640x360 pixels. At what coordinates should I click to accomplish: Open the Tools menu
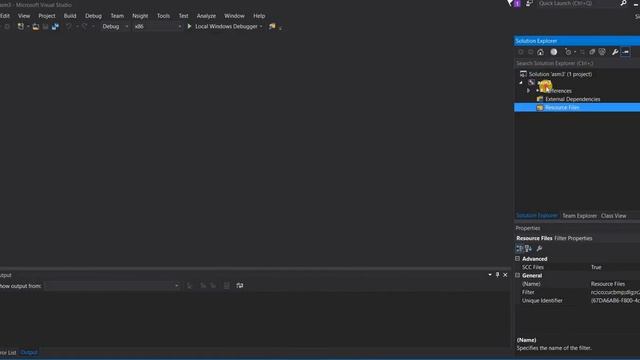click(x=163, y=16)
